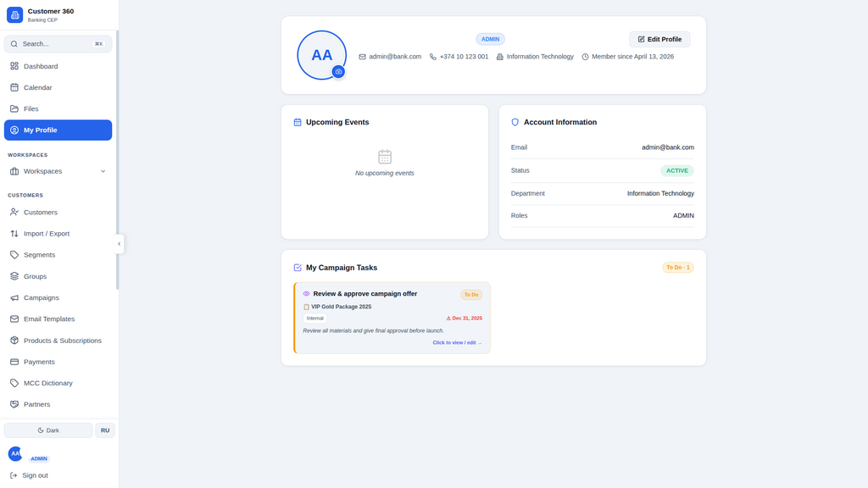Open Customers list
Screen dimensions: 868x488
click(58, 213)
